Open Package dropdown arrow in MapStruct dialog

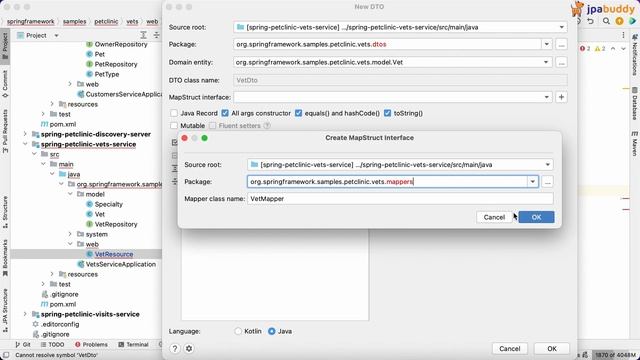coord(533,182)
